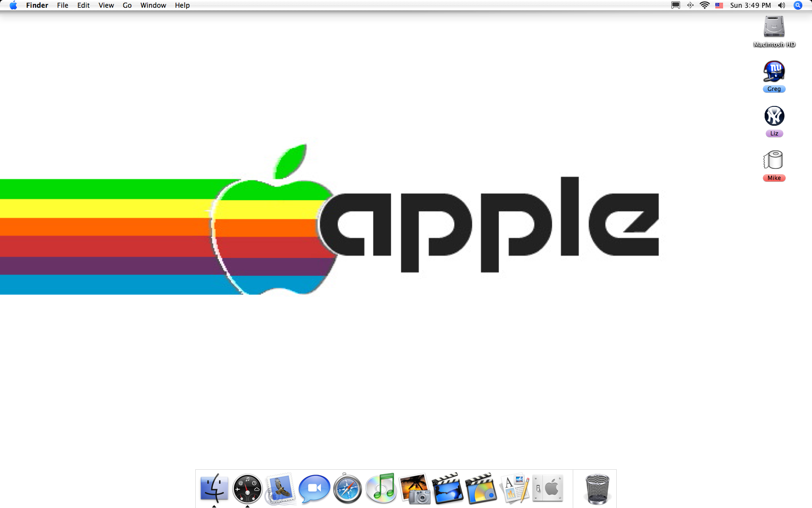The width and height of the screenshot is (812, 508).
Task: Click the Bluetooth-style icon in menu bar
Action: point(690,5)
